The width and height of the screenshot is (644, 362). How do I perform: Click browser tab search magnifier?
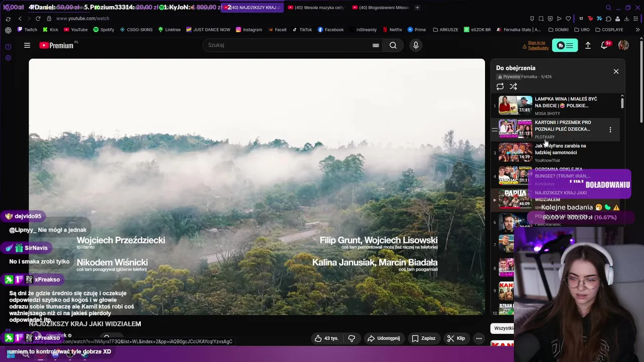click(x=608, y=8)
